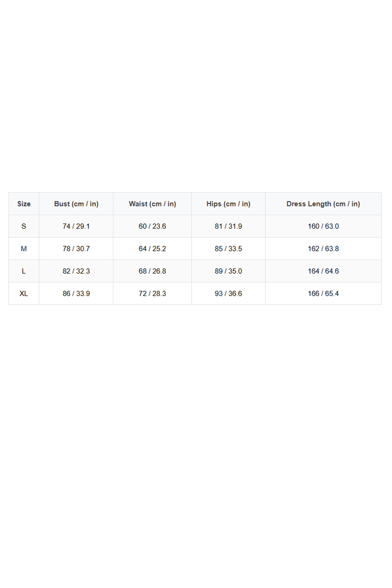This screenshot has width=392, height=588.
Task: Click hips value 89 / 35.0
Action: point(228,271)
